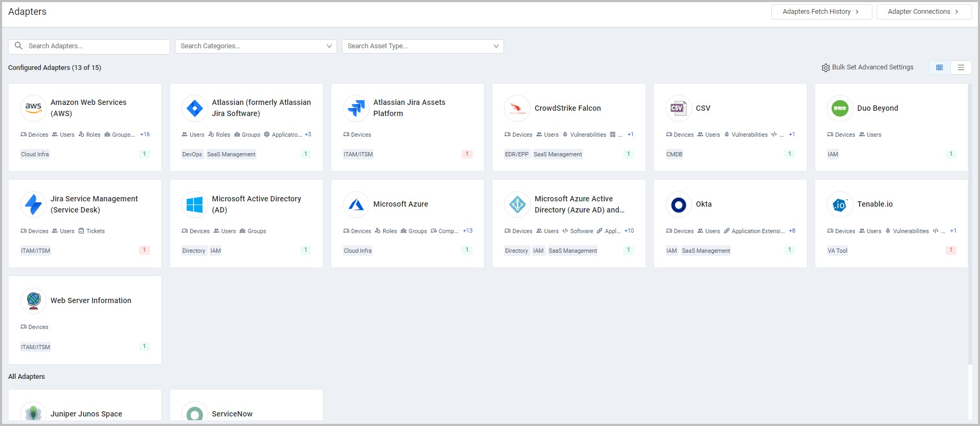Open the Microsoft Azure adapter title
The width and height of the screenshot is (980, 426).
[x=401, y=205]
